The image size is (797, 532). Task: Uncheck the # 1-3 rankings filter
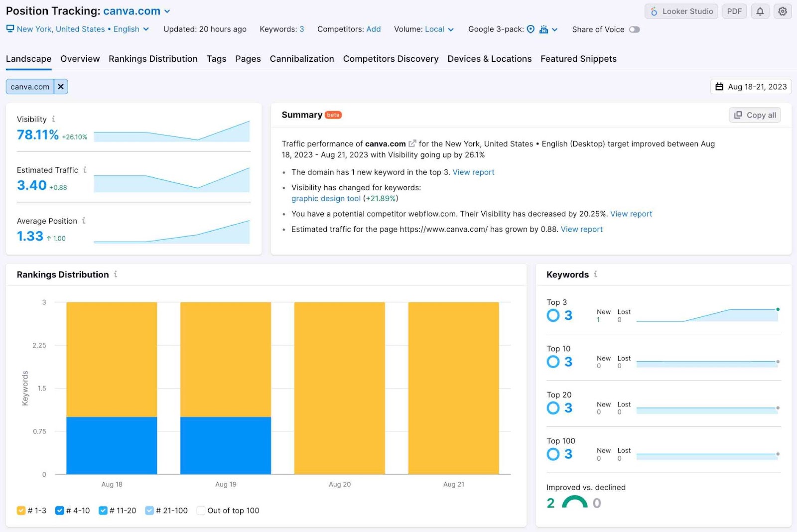click(21, 510)
